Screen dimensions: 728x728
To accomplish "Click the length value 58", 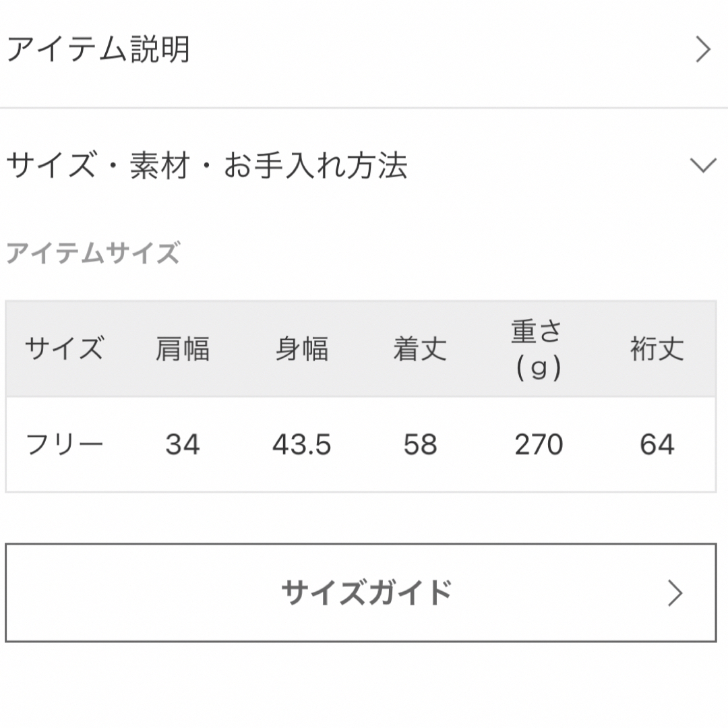I will [x=420, y=444].
